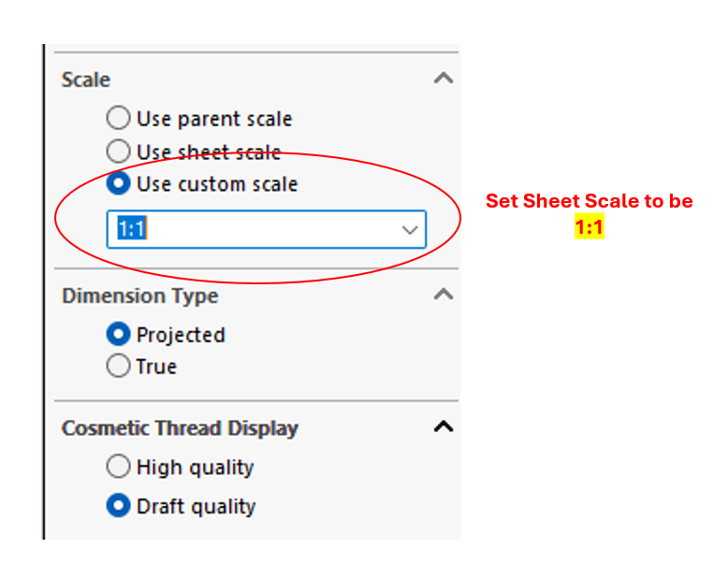728x563 pixels.
Task: Click the red 'Set Sheet Scale to be' annotation
Action: click(589, 201)
